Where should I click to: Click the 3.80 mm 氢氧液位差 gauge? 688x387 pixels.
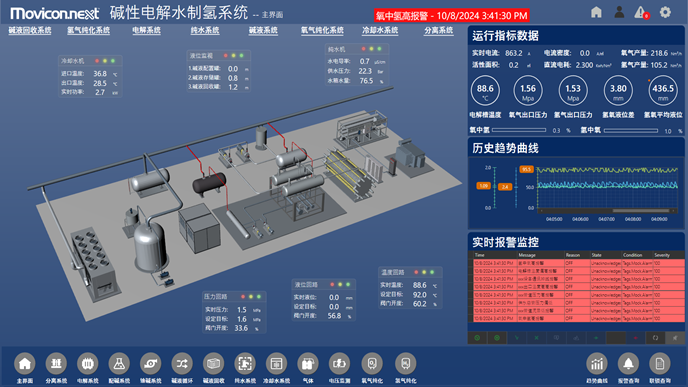point(618,90)
